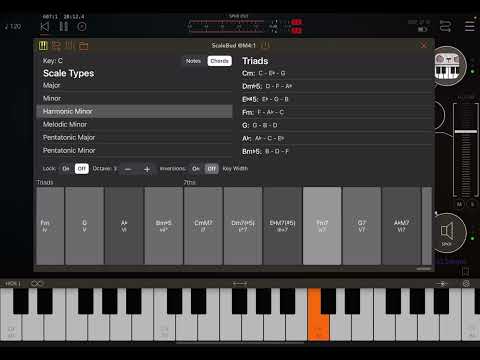Screen dimensions: 480x360
Task: Play the Bm♭5 triad pad
Action: (x=164, y=226)
